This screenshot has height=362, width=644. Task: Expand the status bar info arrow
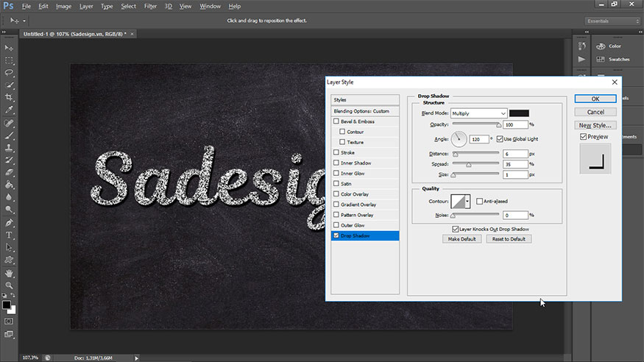point(136,358)
